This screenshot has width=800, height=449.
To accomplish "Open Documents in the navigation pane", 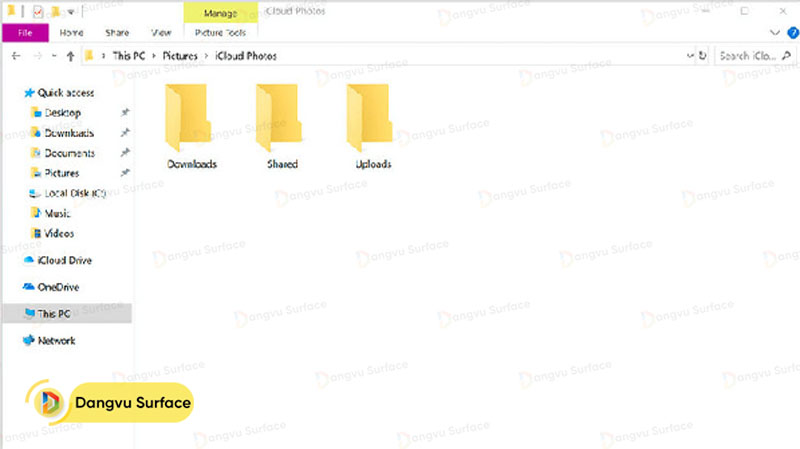I will click(x=69, y=153).
